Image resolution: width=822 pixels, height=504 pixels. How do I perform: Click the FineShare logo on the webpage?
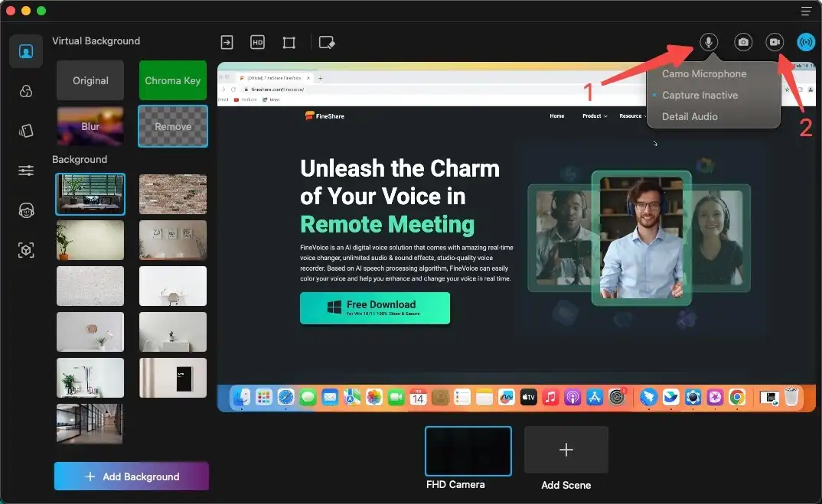[325, 115]
